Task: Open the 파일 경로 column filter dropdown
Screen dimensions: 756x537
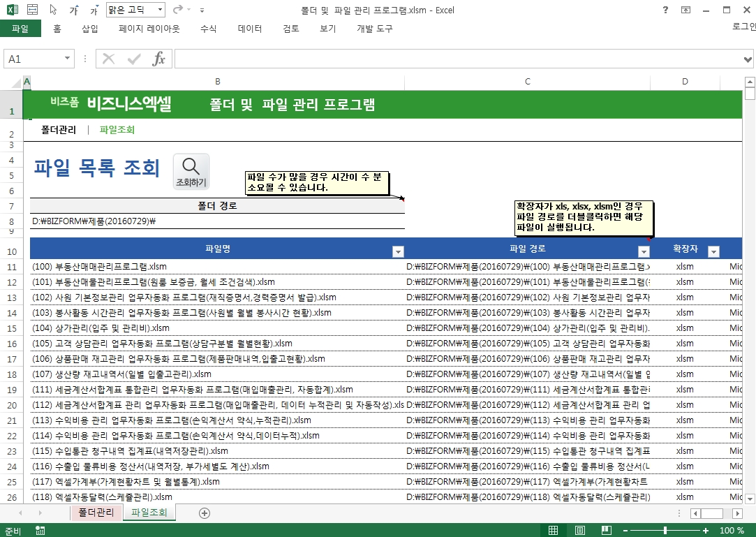Action: point(644,251)
